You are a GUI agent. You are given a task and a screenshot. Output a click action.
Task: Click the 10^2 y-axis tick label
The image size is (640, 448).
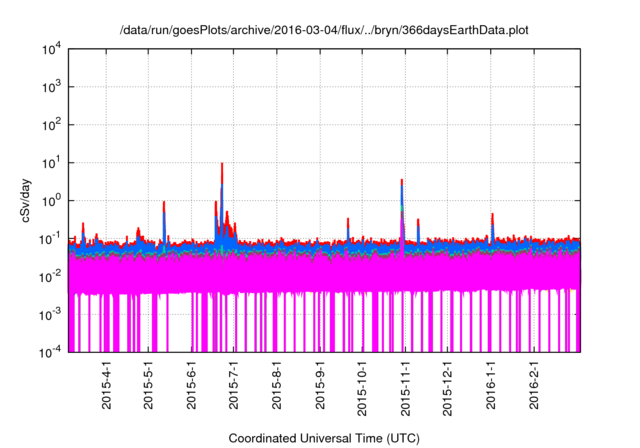tap(51, 125)
